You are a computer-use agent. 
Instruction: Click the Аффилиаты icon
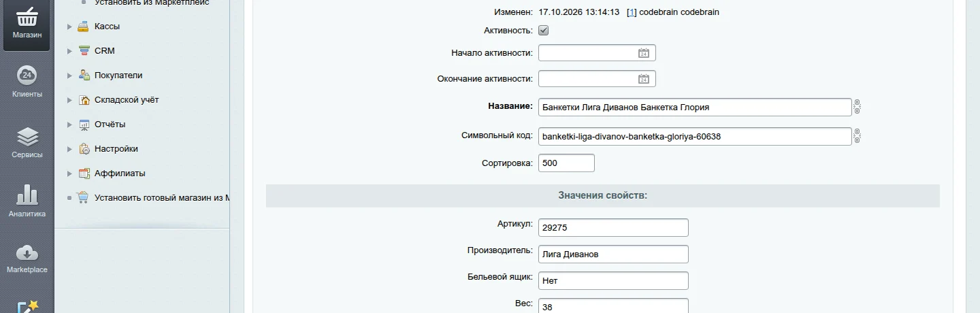click(x=84, y=174)
